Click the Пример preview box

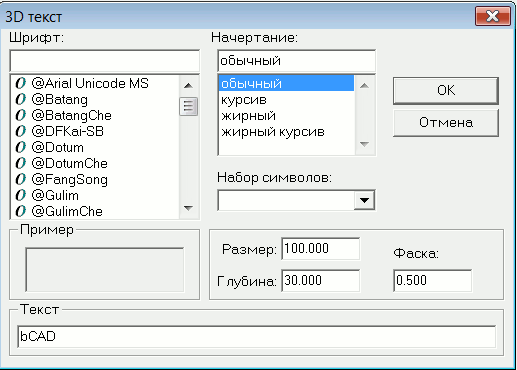[105, 270]
